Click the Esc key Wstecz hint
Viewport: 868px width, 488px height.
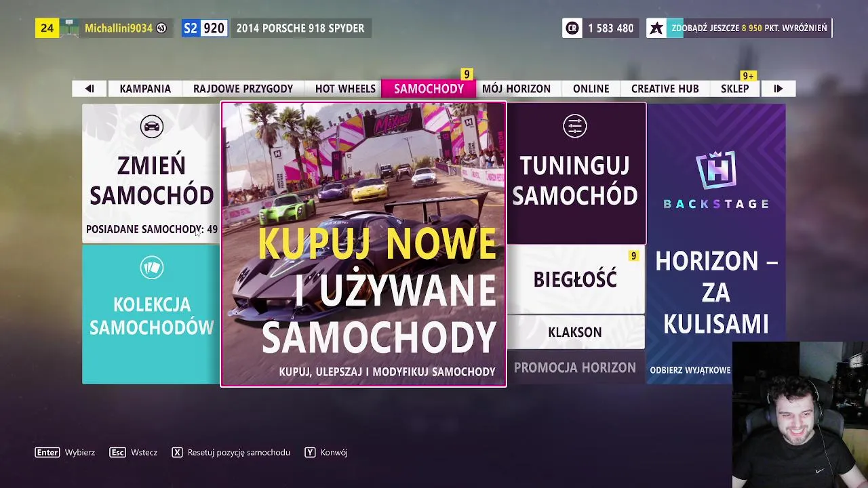(134, 452)
